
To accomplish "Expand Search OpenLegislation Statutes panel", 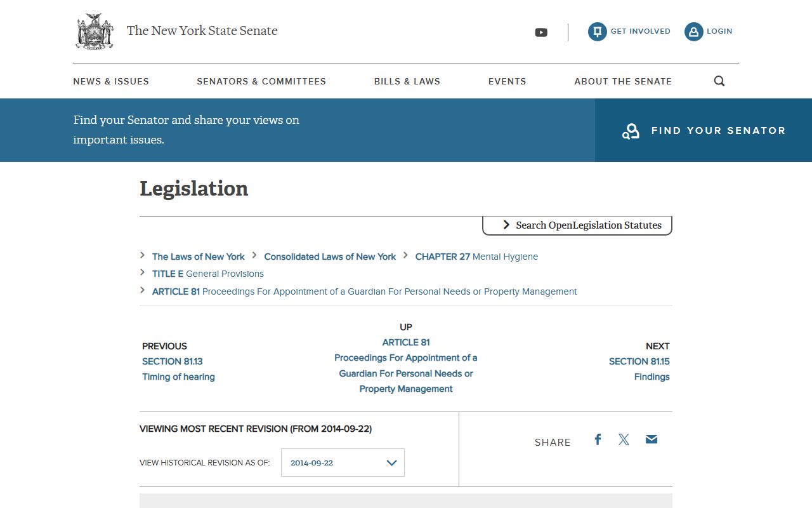I will [577, 225].
